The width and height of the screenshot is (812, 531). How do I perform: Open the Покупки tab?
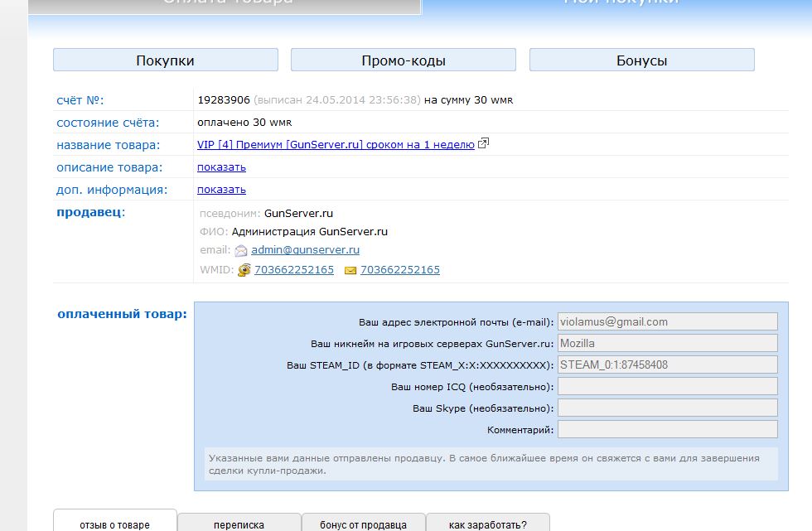pyautogui.click(x=165, y=60)
